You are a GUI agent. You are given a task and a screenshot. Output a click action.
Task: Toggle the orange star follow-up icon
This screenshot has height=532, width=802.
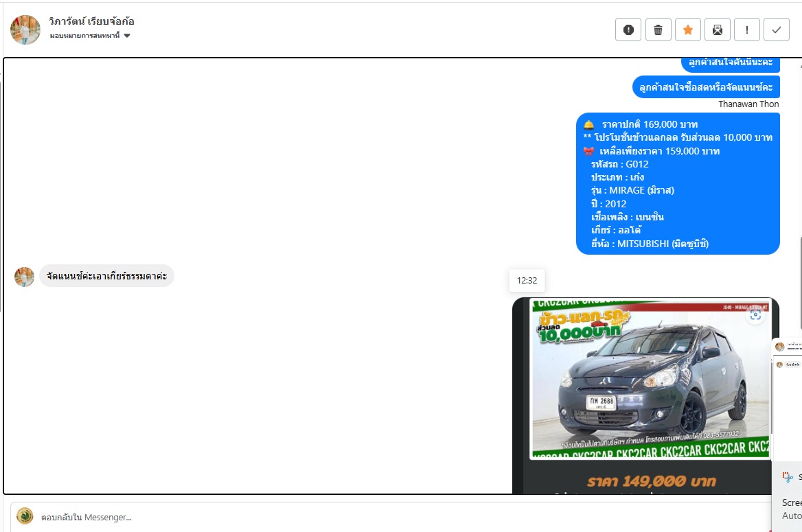pos(688,30)
